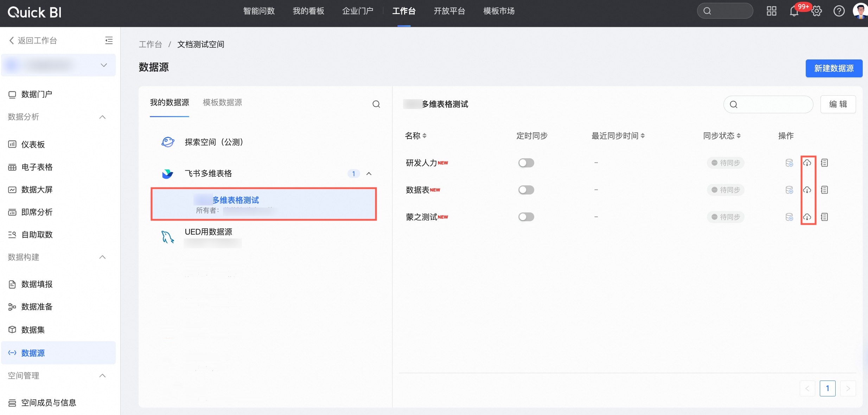Go to next page arrow
868x415 pixels.
[848, 388]
